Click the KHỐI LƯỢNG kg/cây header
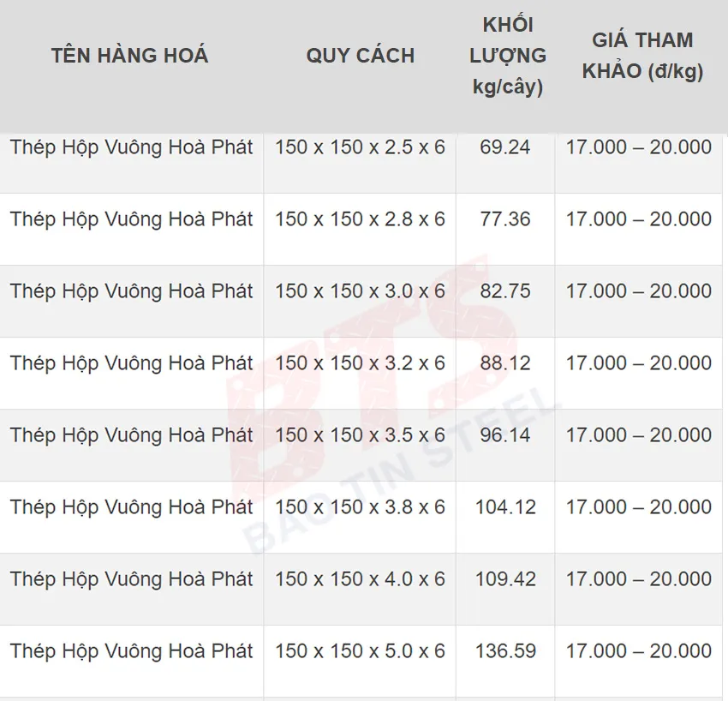The height and width of the screenshot is (701, 728). [508, 56]
